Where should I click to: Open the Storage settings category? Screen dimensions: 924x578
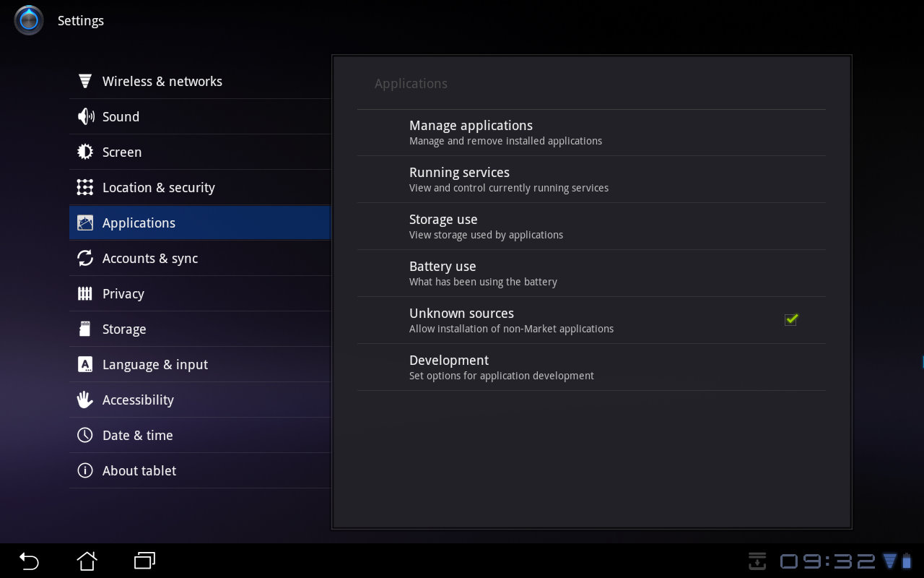coord(200,329)
